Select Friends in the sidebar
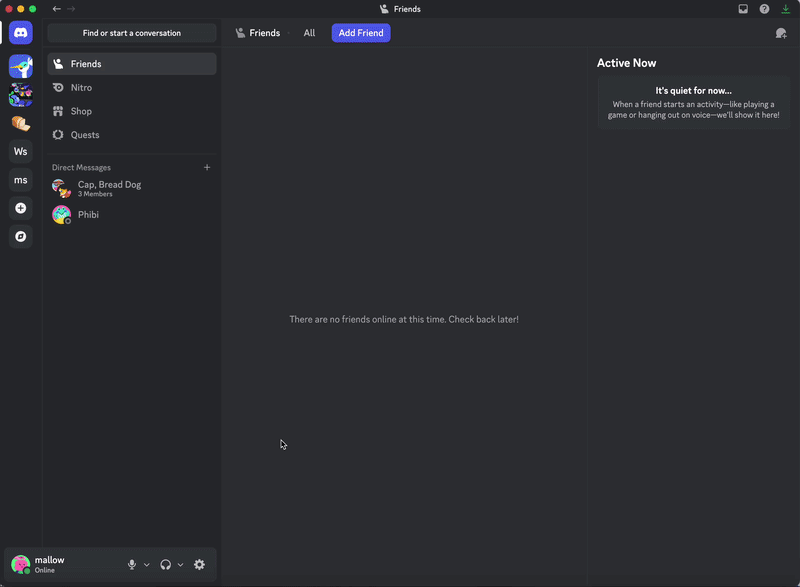Viewport: 800px width, 587px height. (132, 64)
